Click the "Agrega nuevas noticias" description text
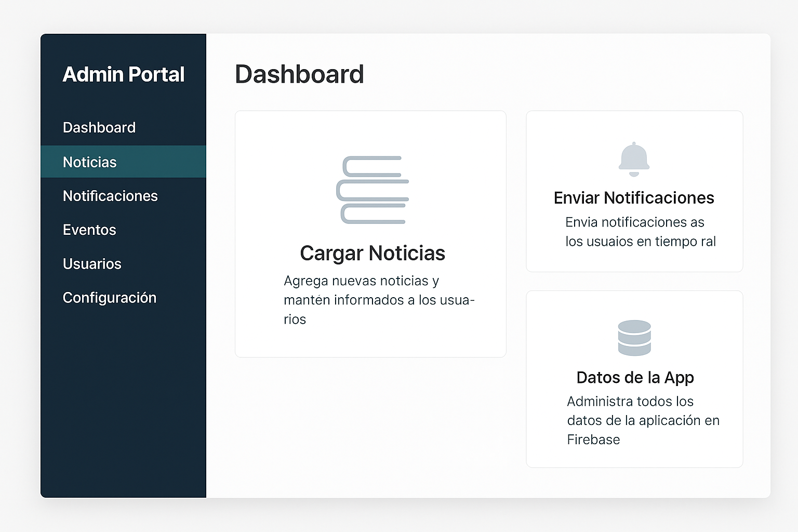This screenshot has width=798, height=532. (361, 281)
